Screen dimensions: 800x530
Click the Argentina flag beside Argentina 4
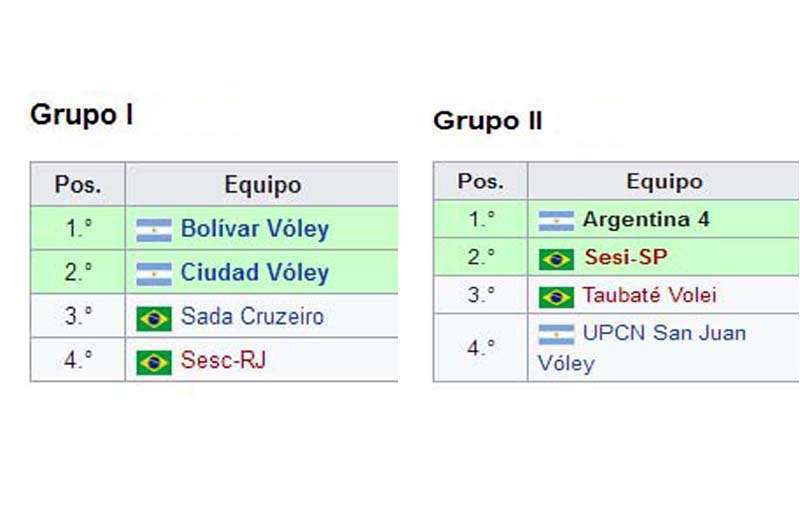[x=556, y=221]
